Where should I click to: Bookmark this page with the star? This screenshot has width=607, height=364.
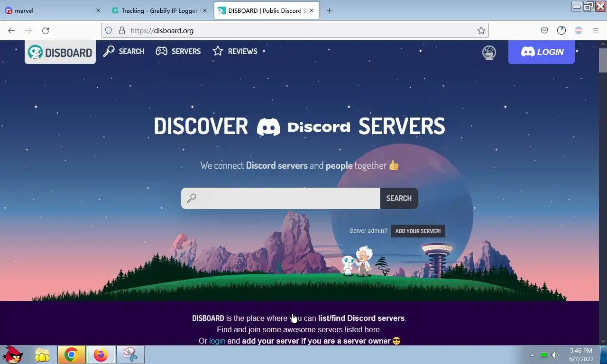481,30
